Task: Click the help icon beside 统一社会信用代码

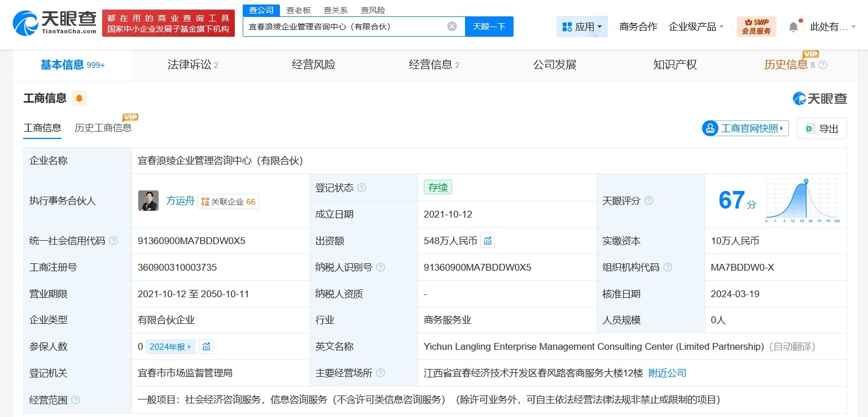Action: pyautogui.click(x=113, y=240)
